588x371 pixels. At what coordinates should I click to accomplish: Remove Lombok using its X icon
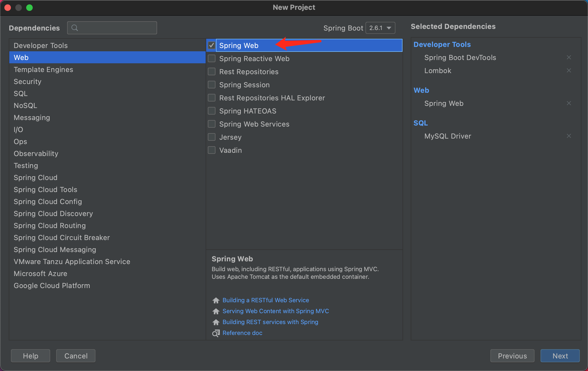click(569, 70)
